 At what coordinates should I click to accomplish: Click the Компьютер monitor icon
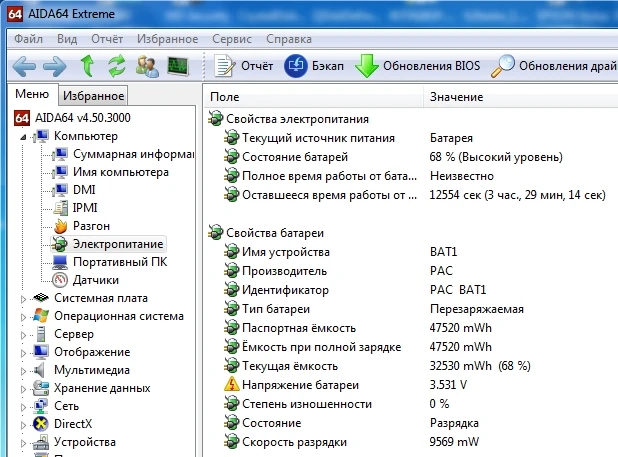click(41, 136)
